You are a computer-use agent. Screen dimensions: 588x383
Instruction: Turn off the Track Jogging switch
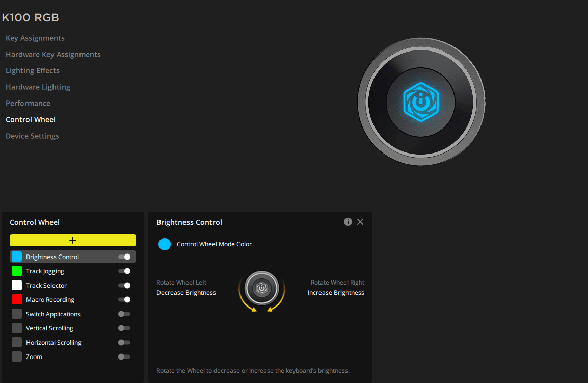point(124,271)
